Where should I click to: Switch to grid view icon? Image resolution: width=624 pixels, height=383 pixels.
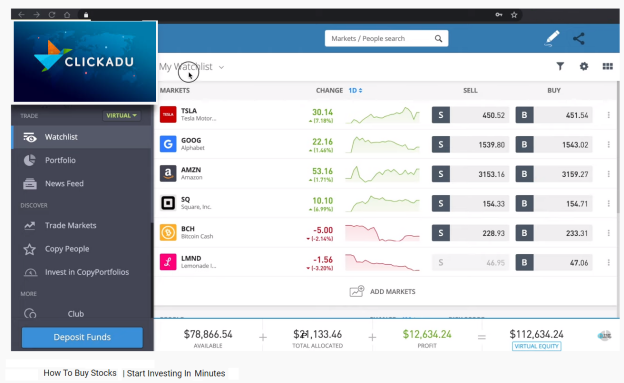608,66
